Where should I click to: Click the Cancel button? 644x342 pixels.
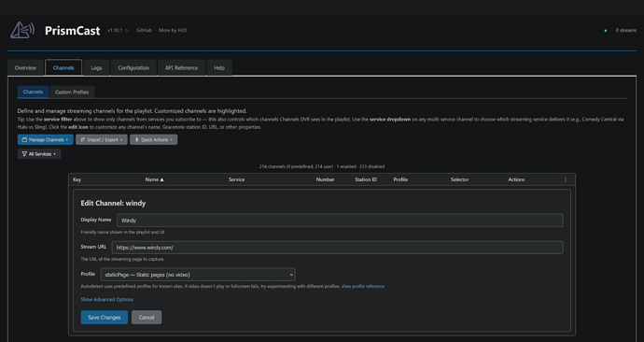[147, 318]
